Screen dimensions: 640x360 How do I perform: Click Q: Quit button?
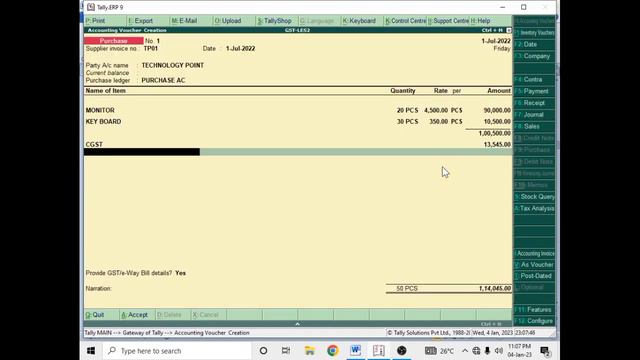point(102,315)
